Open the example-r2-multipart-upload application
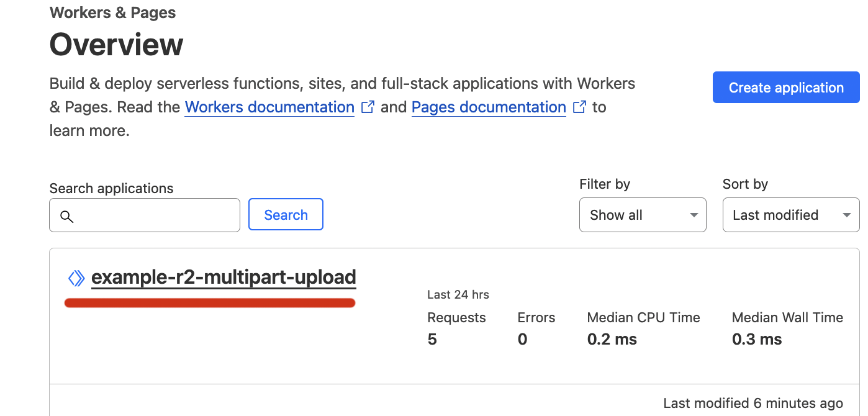This screenshot has height=416, width=868. click(224, 277)
